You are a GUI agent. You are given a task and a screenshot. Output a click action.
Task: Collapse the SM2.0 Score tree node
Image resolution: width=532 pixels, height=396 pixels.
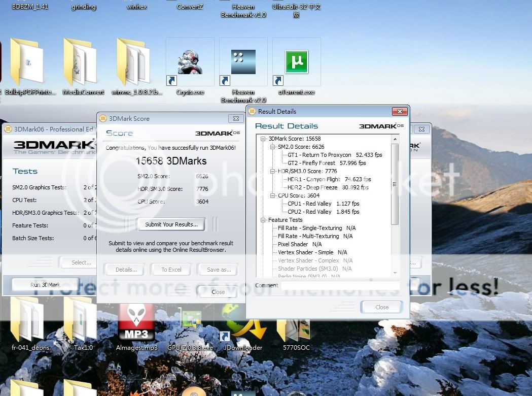point(272,147)
